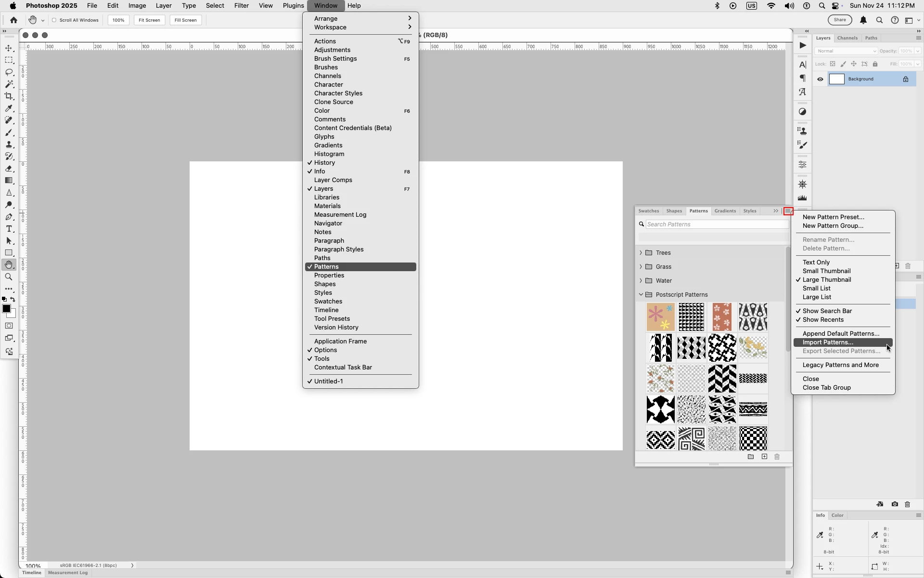The image size is (924, 578).
Task: Click the Share button
Action: (x=840, y=20)
